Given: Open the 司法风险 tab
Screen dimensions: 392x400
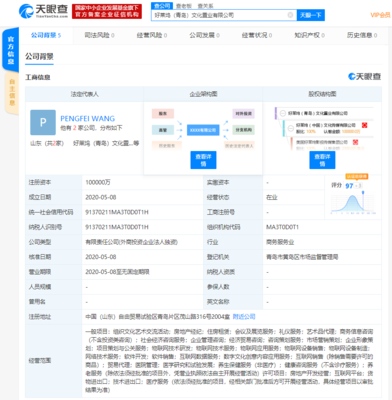Looking at the screenshot, I should 99,35.
